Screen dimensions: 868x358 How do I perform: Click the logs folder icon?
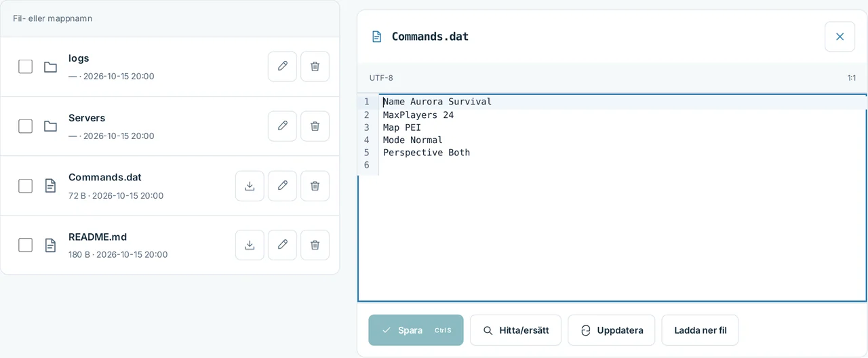click(x=50, y=66)
